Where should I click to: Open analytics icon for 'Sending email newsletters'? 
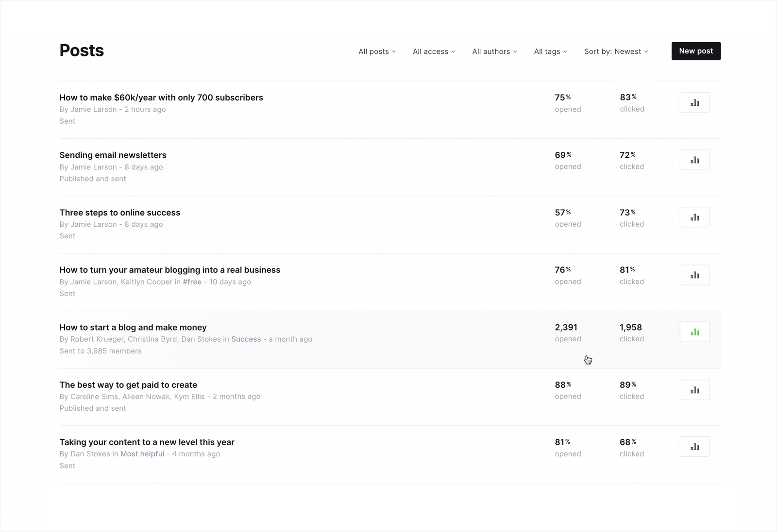click(x=694, y=160)
